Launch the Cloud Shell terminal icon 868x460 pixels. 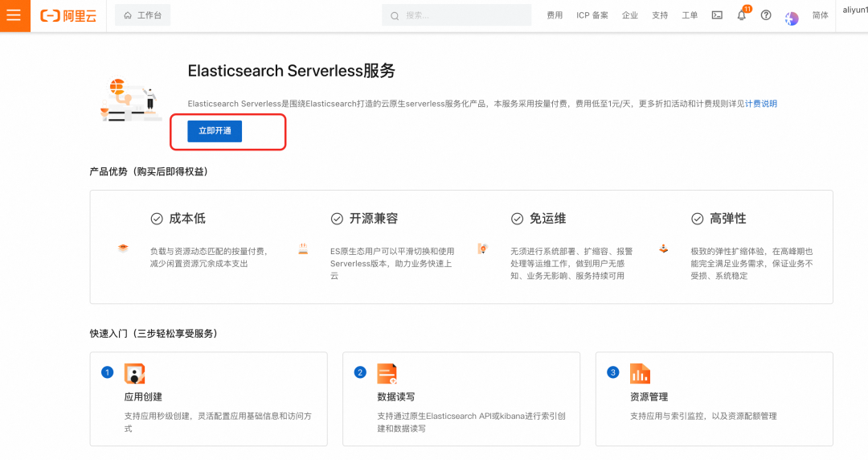pyautogui.click(x=717, y=15)
